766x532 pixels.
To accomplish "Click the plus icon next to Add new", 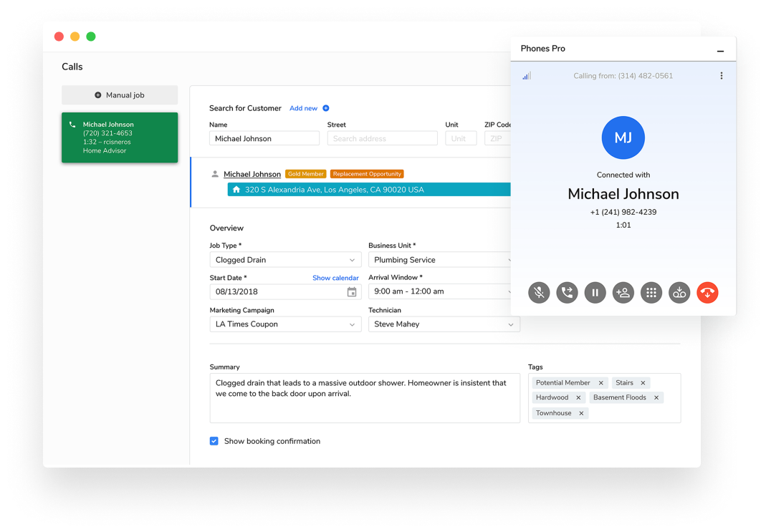I will point(326,108).
